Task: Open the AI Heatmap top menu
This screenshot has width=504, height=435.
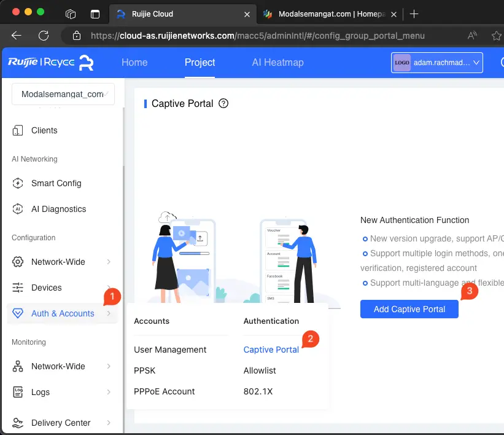Action: 277,63
